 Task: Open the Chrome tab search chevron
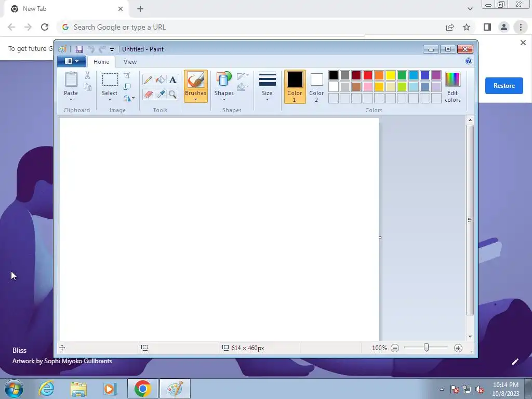pos(470,9)
